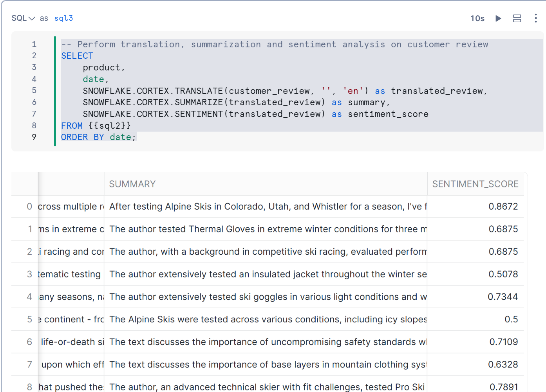Click sentiment score 0.5 cell

coord(511,320)
